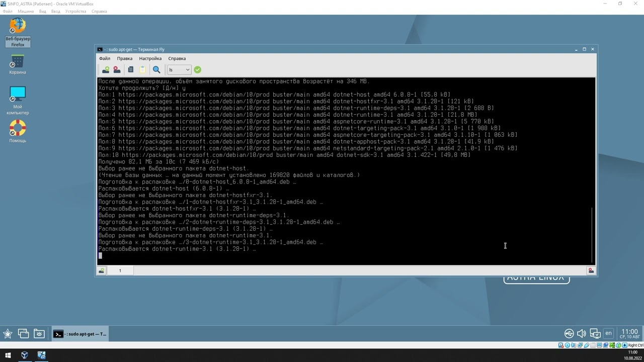Select the Корзина desktop icon
This screenshot has width=644, height=362.
coord(18,64)
